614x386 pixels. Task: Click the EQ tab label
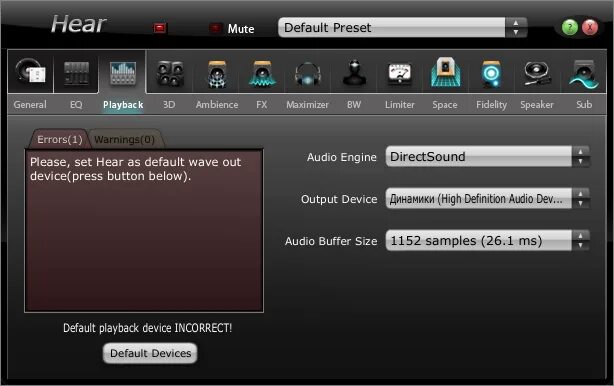76,105
